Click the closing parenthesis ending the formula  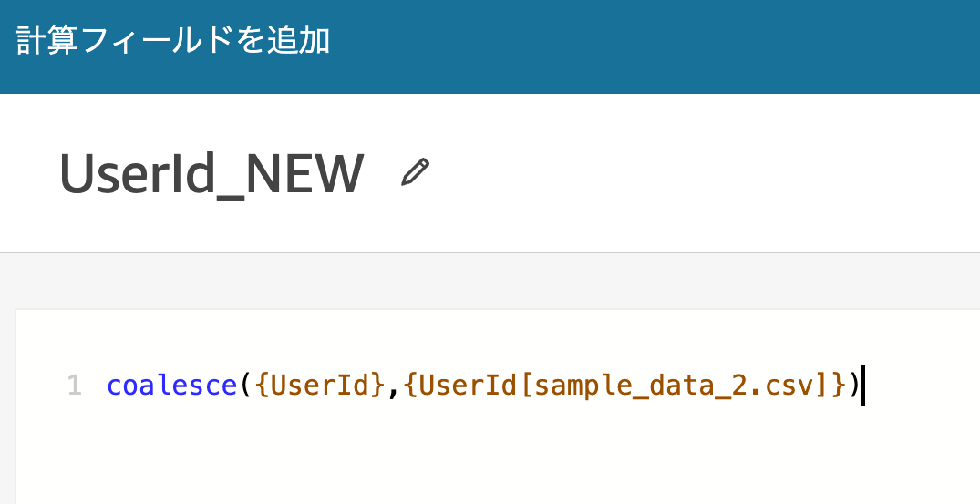click(x=854, y=386)
